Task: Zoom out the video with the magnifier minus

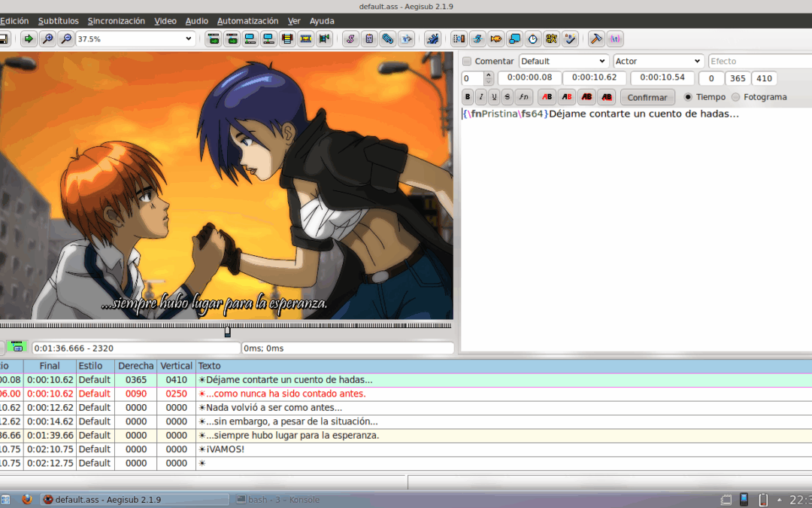Action: click(65, 39)
